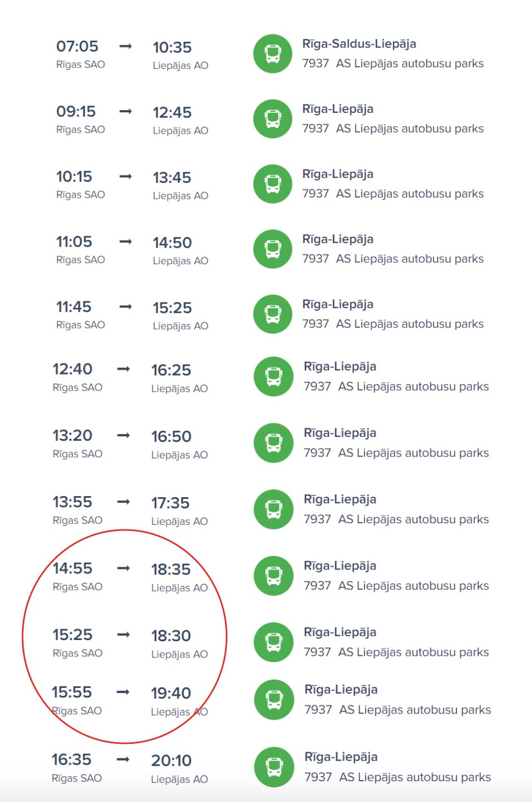The height and width of the screenshot is (802, 532).
Task: Select the 14:55 departure time
Action: click(x=72, y=568)
